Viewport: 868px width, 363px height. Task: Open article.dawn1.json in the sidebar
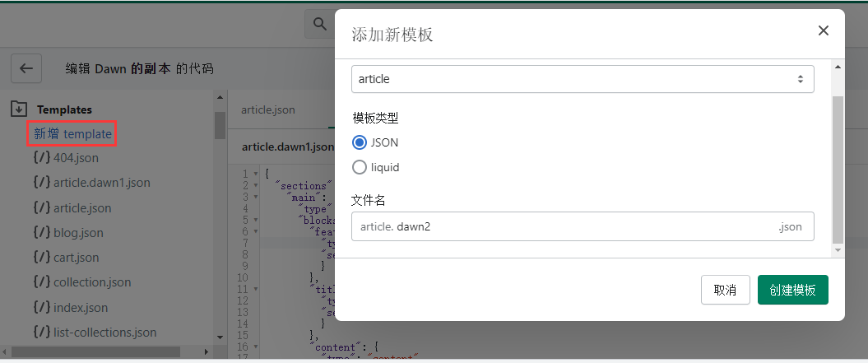[101, 183]
